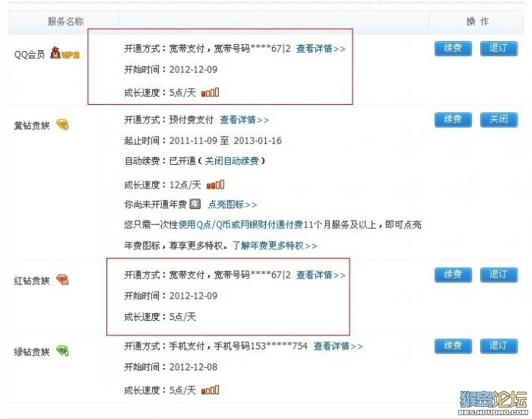
Task: Click the 黄钻贵族 service name
Action: (32, 125)
